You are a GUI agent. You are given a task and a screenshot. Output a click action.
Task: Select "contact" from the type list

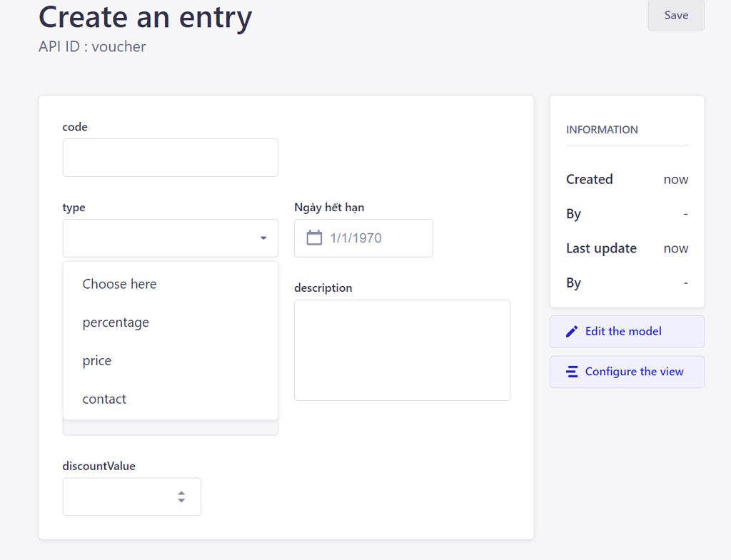point(104,398)
